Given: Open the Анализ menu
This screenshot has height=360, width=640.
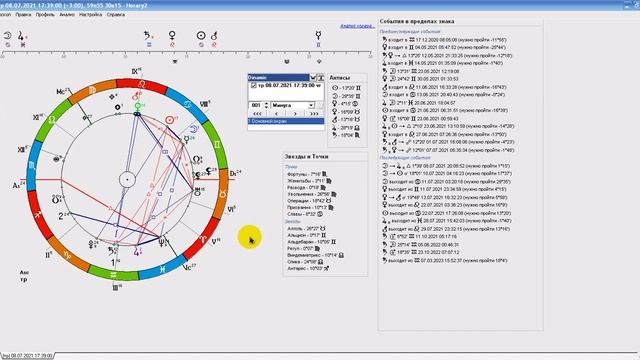Looking at the screenshot, I should click(67, 14).
